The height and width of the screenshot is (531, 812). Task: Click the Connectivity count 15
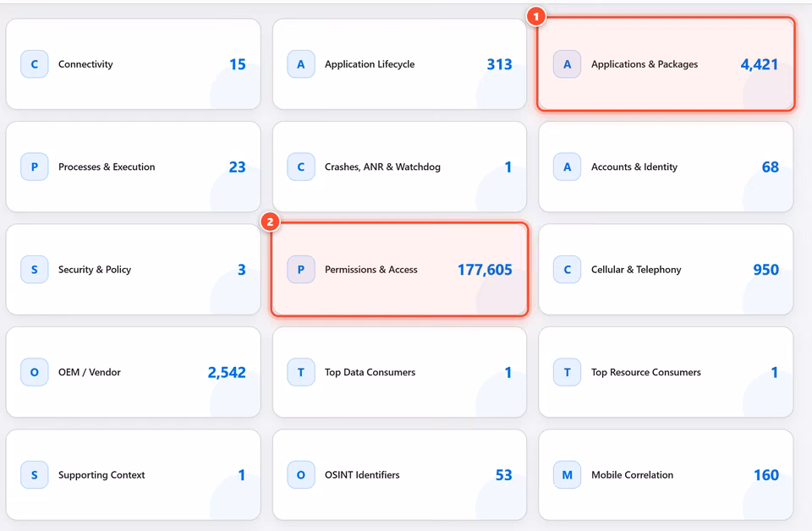(x=238, y=64)
